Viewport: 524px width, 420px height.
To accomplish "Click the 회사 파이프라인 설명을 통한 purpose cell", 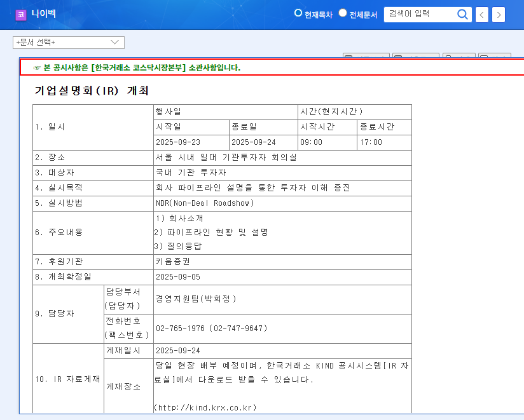I will click(282, 188).
